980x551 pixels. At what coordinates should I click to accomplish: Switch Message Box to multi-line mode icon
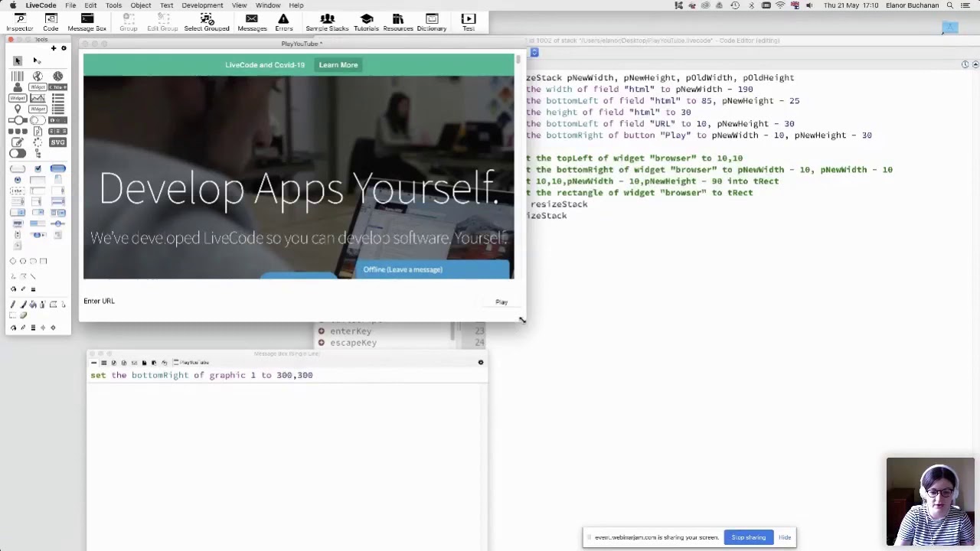pos(103,363)
